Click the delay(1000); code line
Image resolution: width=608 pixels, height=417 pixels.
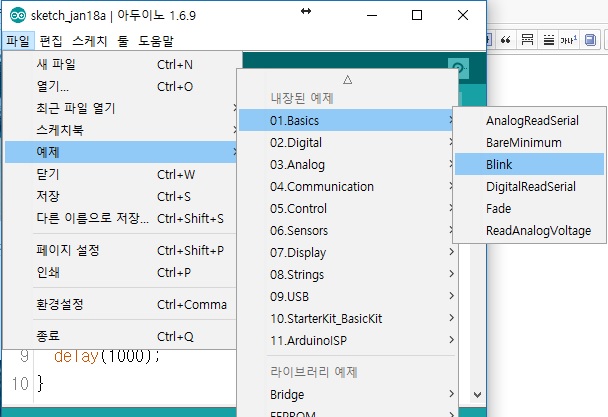[107, 356]
